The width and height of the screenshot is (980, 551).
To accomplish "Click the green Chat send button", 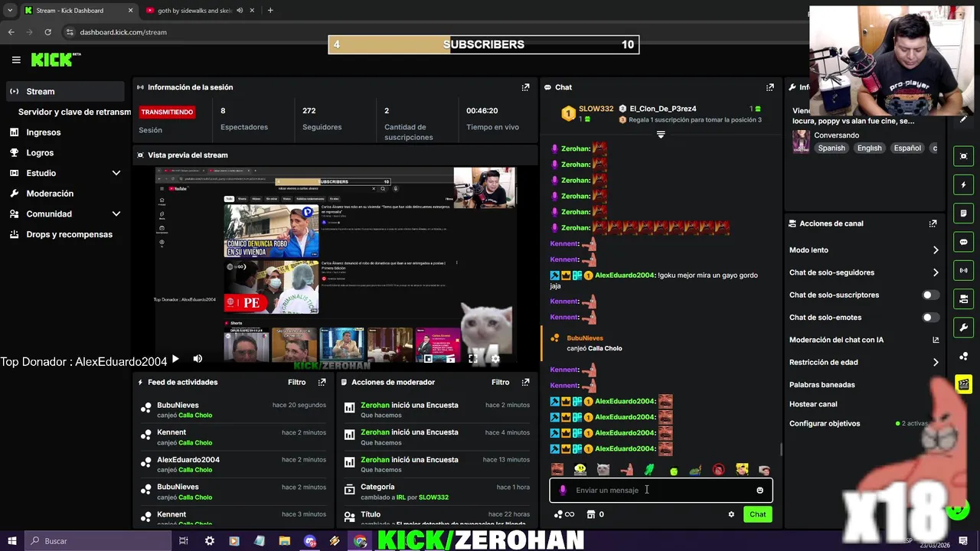I will (757, 514).
